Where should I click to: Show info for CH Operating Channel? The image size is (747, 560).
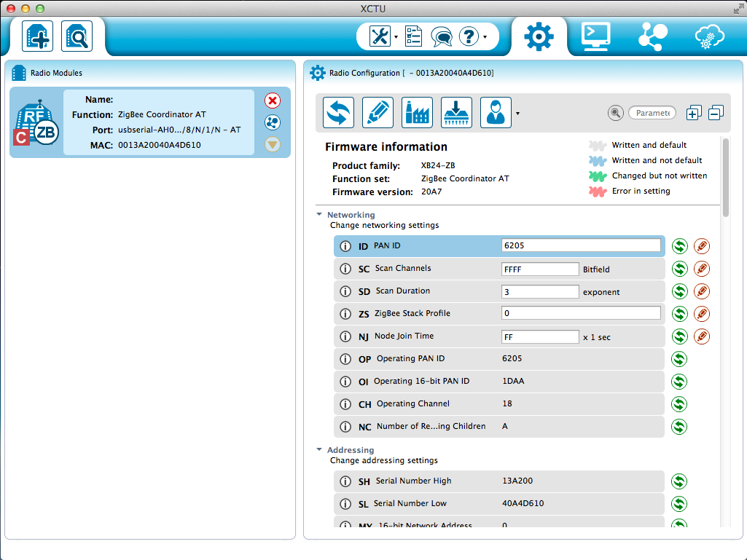coord(345,404)
